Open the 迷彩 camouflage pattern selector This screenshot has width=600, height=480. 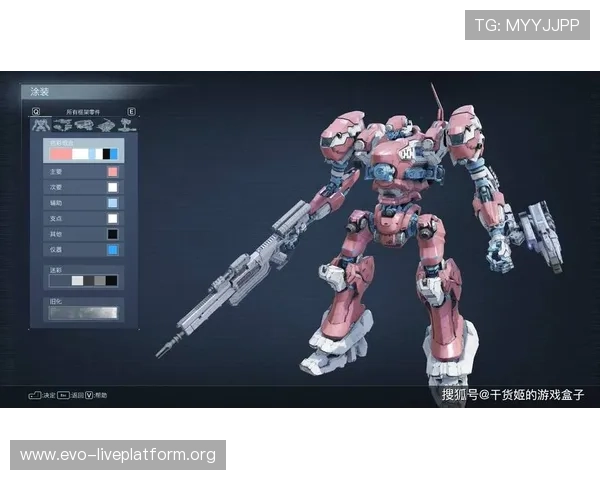83,281
